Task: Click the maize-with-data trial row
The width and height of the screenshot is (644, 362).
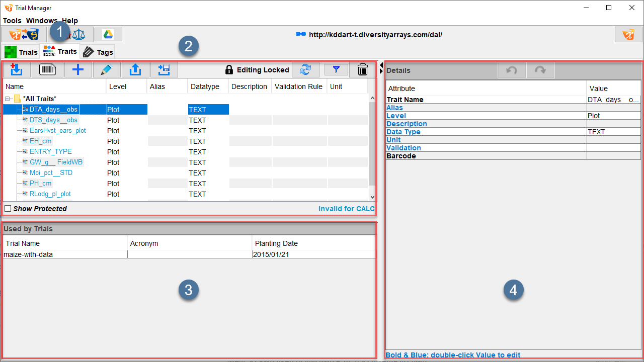Action: [28, 254]
